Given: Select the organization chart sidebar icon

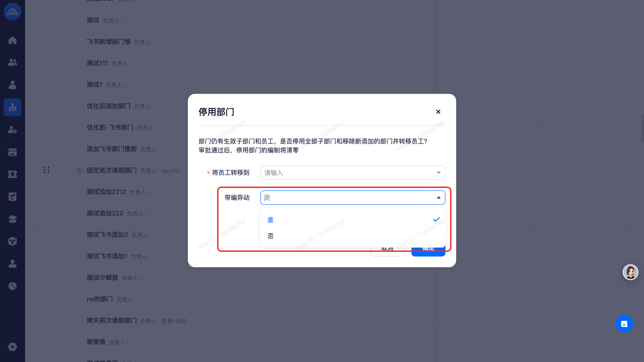Looking at the screenshot, I should (12, 107).
